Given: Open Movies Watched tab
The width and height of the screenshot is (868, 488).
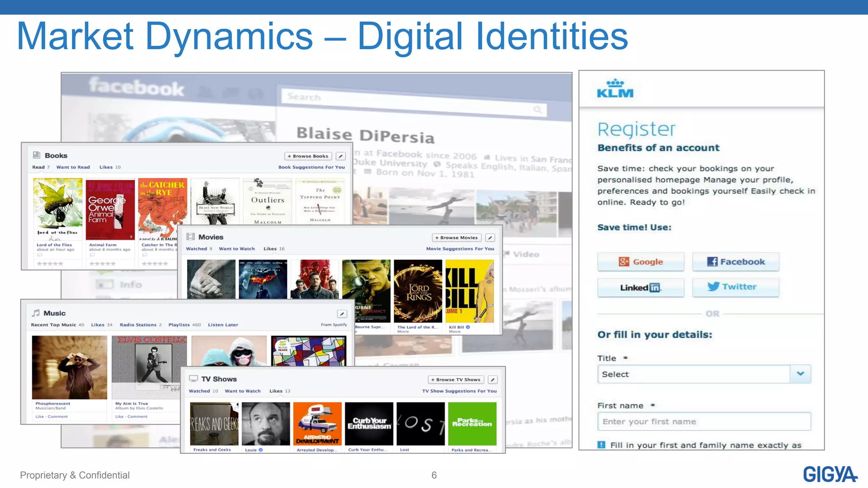Looking at the screenshot, I should [x=199, y=249].
